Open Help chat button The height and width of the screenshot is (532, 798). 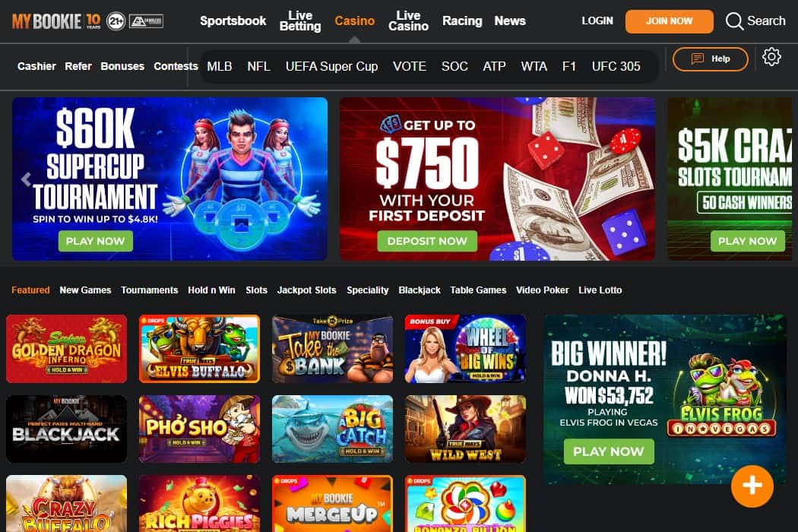pos(710,59)
